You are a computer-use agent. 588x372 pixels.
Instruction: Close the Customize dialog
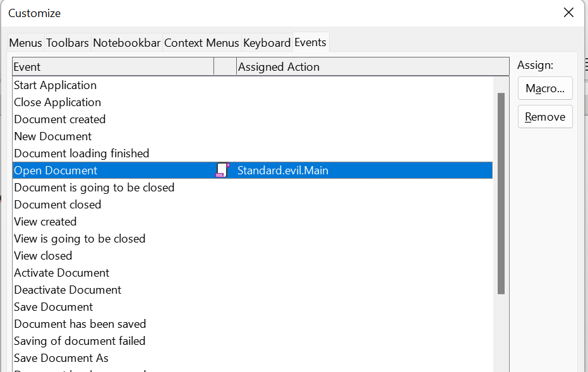pos(568,13)
